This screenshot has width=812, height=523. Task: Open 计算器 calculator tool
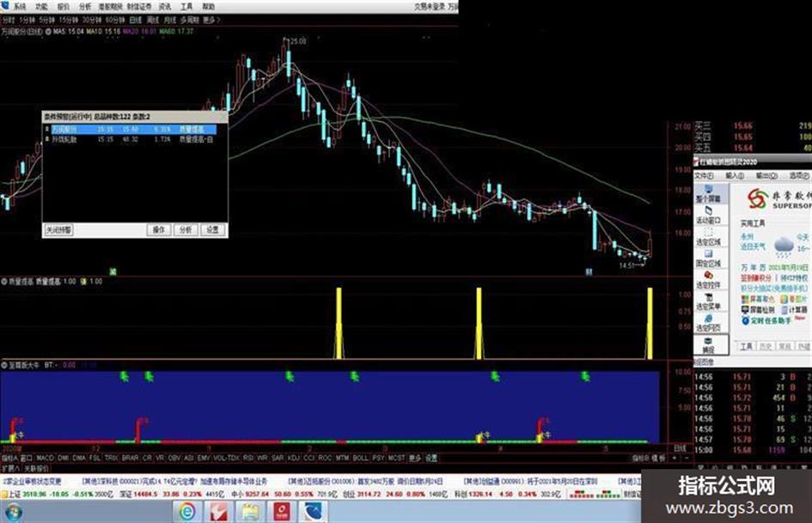tap(793, 310)
